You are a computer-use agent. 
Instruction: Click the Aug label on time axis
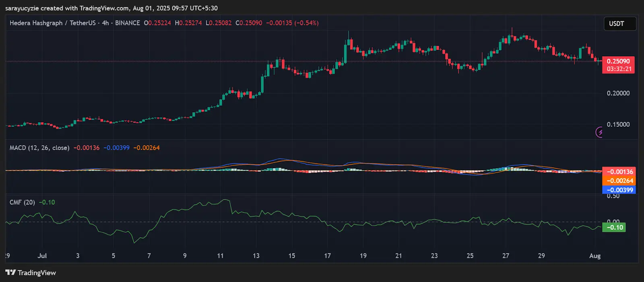(x=595, y=256)
